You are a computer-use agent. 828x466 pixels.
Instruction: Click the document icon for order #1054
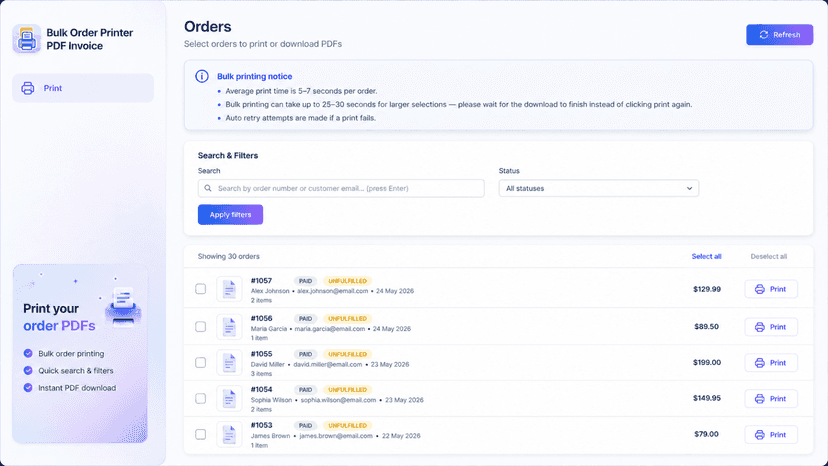[229, 399]
